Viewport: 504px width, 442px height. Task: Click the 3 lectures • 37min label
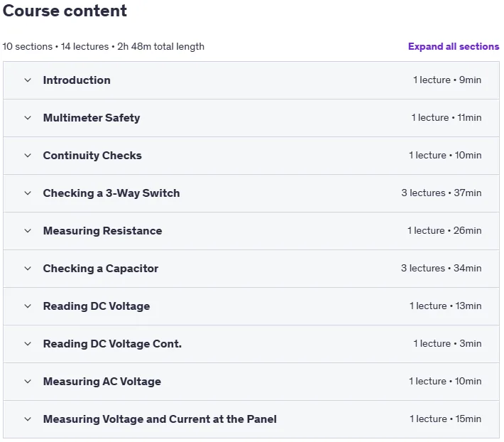point(442,193)
